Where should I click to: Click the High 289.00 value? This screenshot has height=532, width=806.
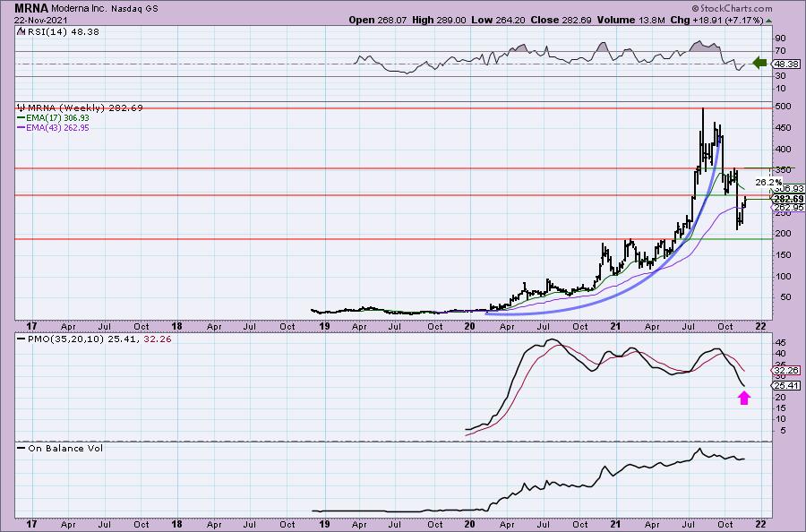click(439, 20)
